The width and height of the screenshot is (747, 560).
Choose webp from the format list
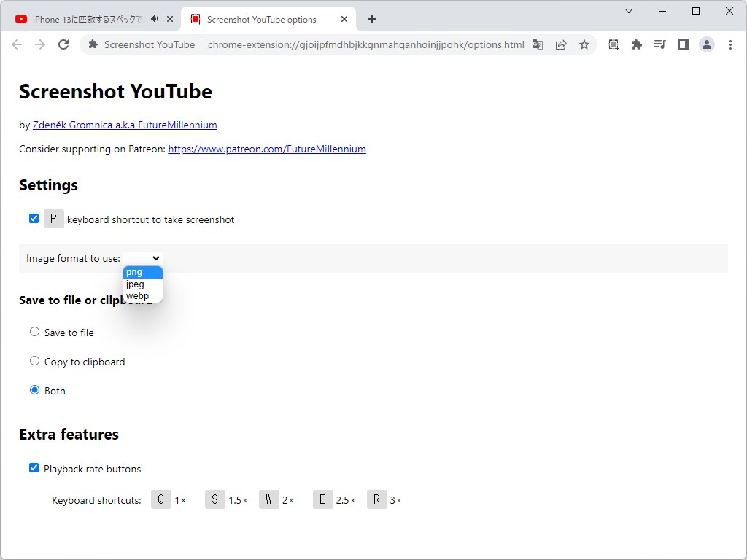[x=143, y=296]
